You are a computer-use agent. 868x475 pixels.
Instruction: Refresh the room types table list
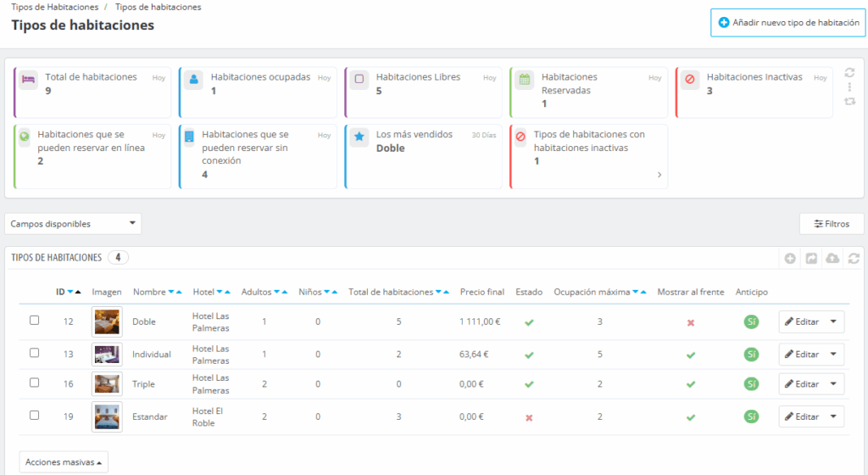click(854, 258)
